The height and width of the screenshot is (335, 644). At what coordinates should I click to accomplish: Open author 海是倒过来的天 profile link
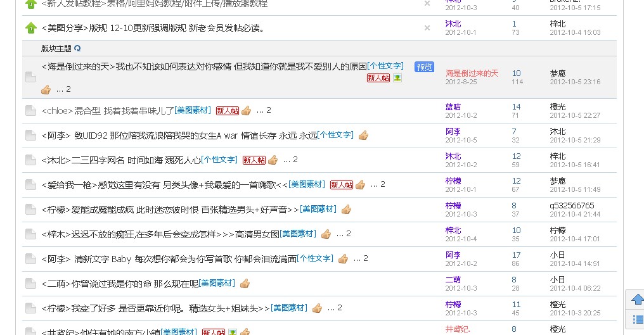[x=472, y=73]
